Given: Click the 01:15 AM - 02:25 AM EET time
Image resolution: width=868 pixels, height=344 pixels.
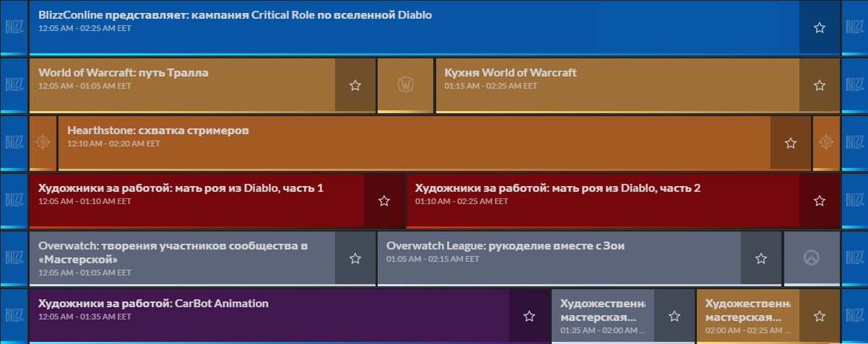Looking at the screenshot, I should pos(491,86).
